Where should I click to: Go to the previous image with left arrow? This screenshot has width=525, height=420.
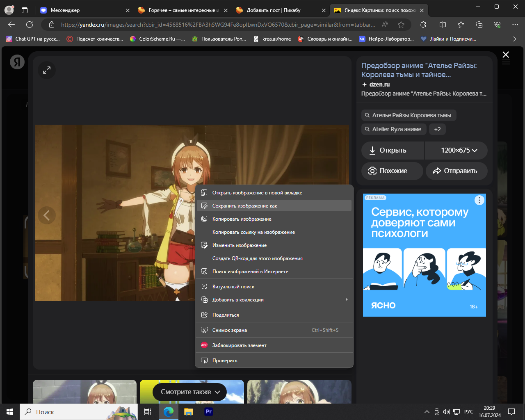tap(47, 215)
